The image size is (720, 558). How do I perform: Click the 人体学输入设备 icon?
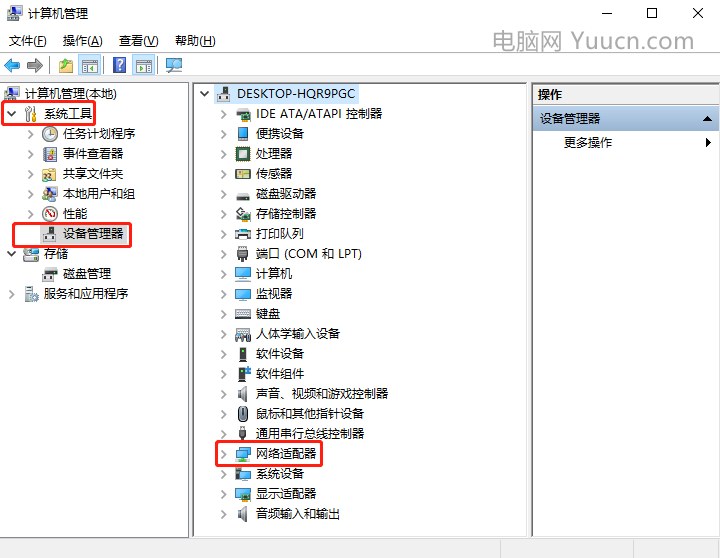pyautogui.click(x=242, y=334)
